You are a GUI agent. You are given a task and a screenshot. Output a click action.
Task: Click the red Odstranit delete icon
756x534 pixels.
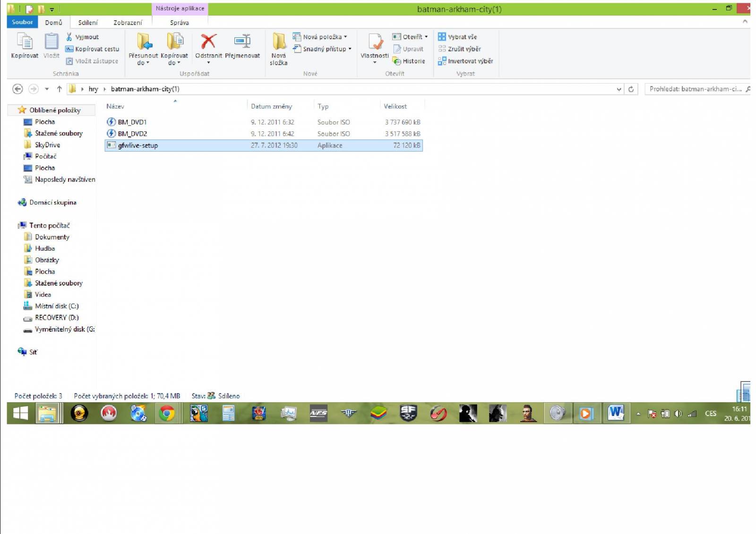tap(208, 42)
